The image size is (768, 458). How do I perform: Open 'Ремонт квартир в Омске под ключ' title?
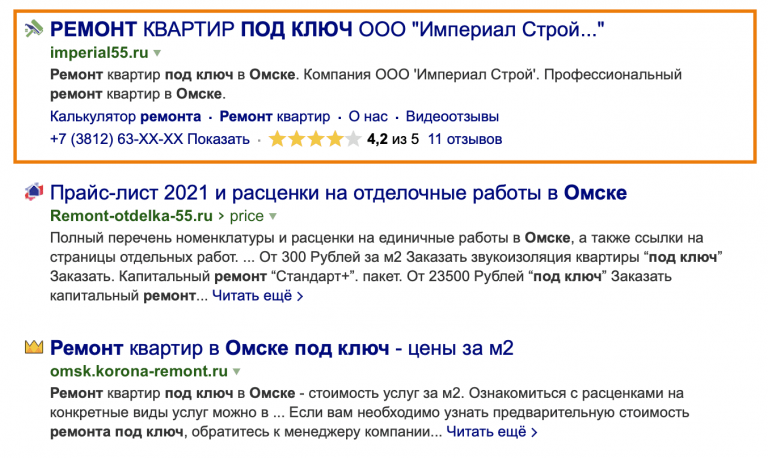282,348
